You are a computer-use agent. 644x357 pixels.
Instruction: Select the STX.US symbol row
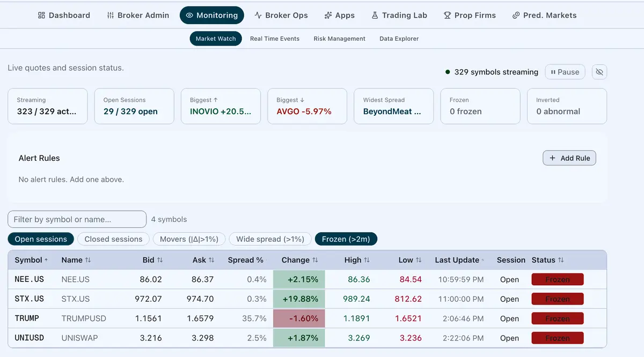(307, 299)
